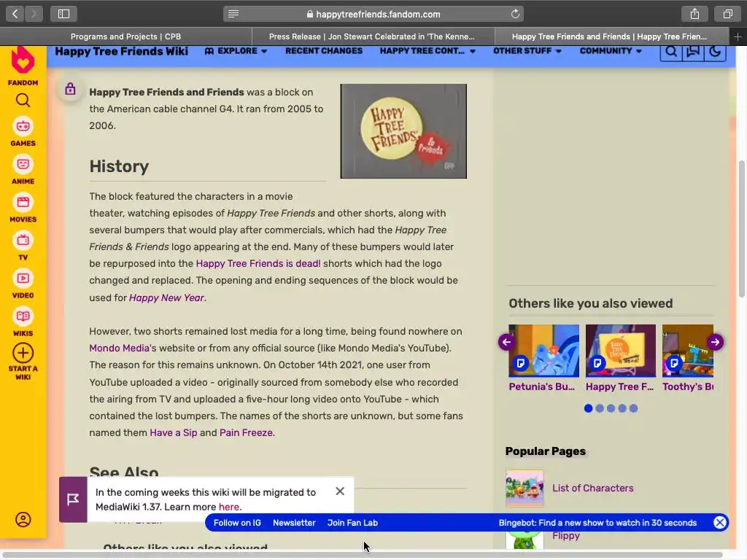Open the wiki discussions icon

pos(693,52)
